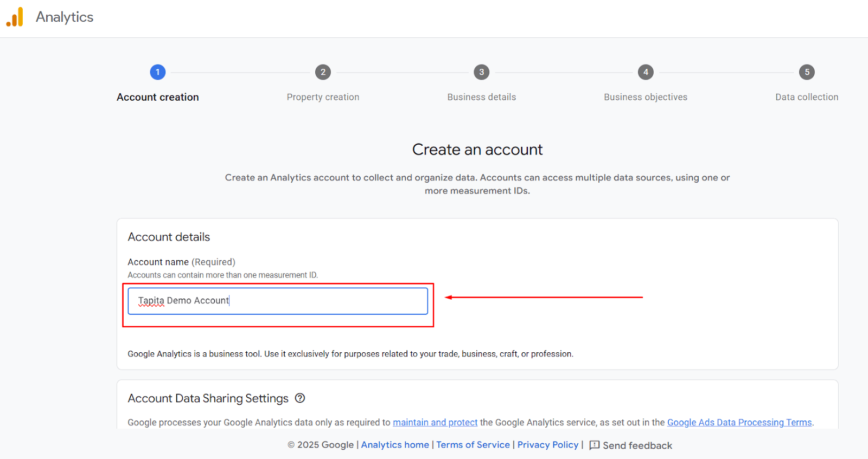Open Terms of Service footer link
Image resolution: width=868 pixels, height=459 pixels.
pos(473,445)
